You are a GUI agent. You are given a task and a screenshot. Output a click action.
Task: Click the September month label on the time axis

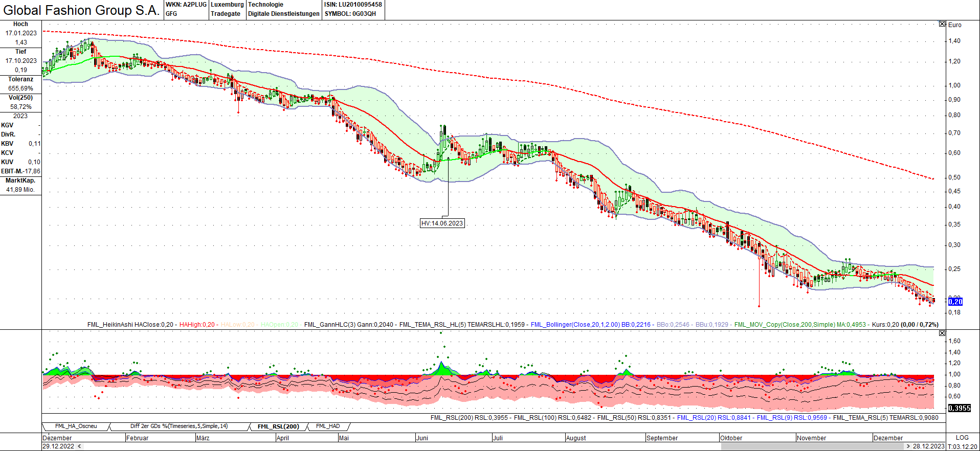pyautogui.click(x=662, y=438)
